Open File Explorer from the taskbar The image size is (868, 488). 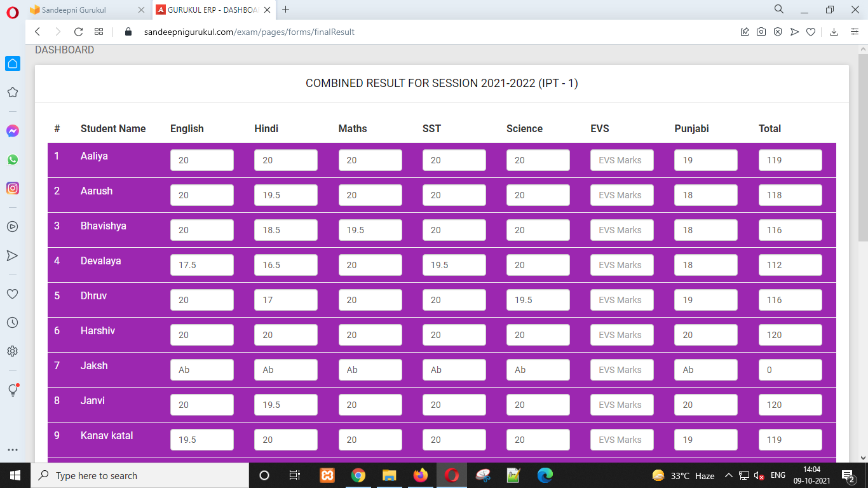pyautogui.click(x=390, y=475)
